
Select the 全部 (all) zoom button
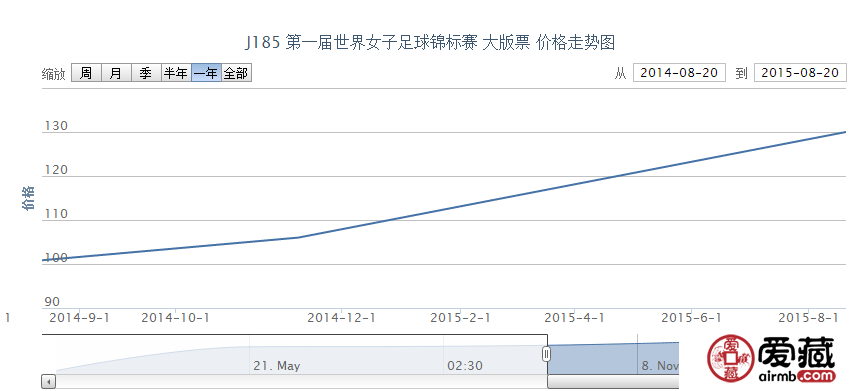coord(236,73)
